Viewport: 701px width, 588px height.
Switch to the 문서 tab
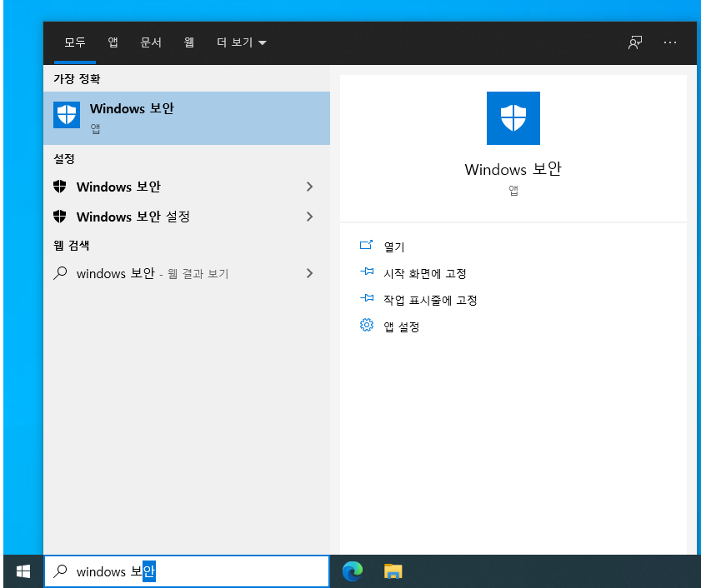tap(151, 42)
